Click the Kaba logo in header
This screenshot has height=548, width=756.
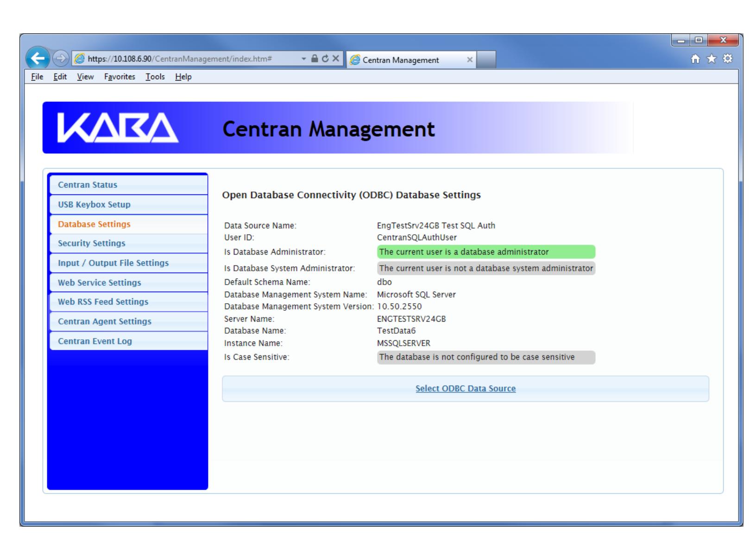click(118, 128)
